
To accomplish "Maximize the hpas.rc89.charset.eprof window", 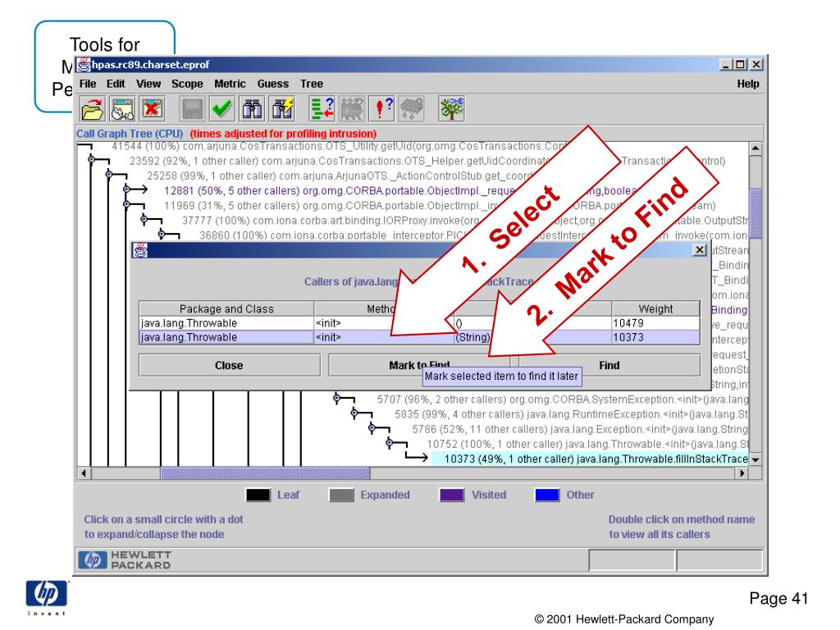I will [x=741, y=65].
